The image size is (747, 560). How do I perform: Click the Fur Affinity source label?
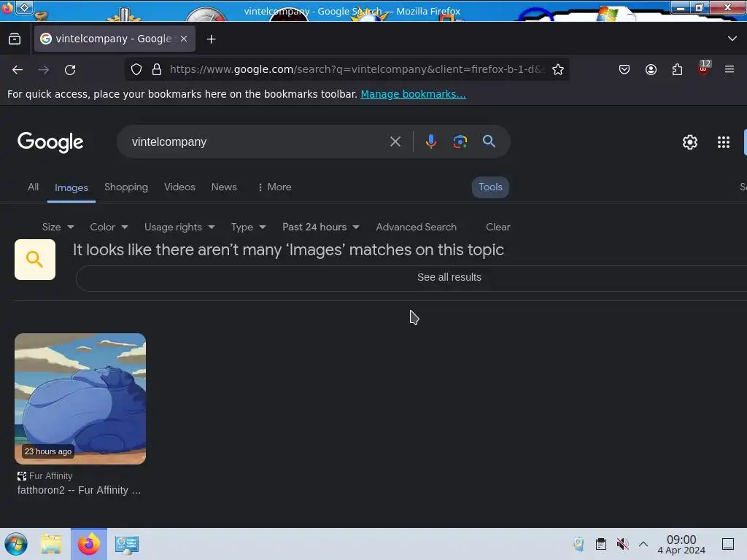pyautogui.click(x=50, y=475)
